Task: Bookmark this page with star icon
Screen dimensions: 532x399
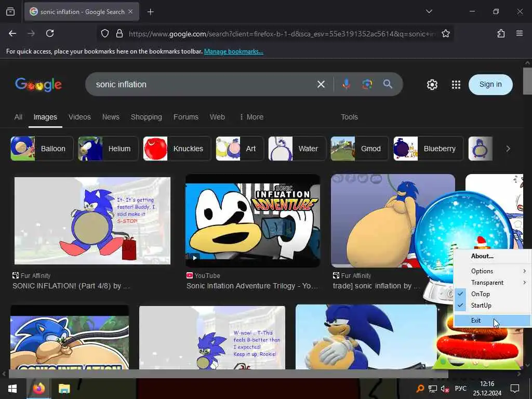Action: (445, 33)
